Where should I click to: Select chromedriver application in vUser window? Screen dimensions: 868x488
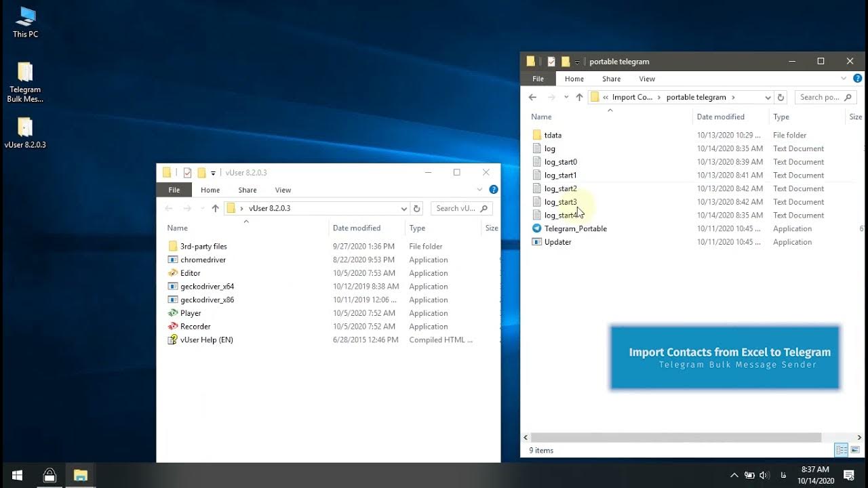click(x=203, y=260)
